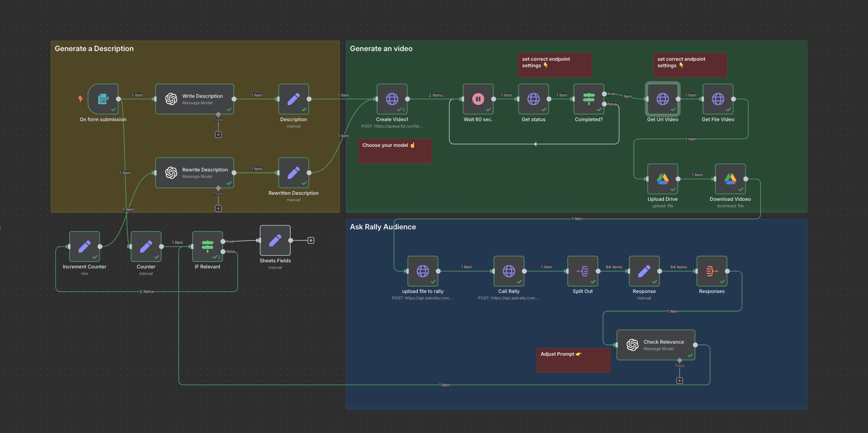This screenshot has width=868, height=433.
Task: Click the Generate an video section title
Action: [x=381, y=49]
